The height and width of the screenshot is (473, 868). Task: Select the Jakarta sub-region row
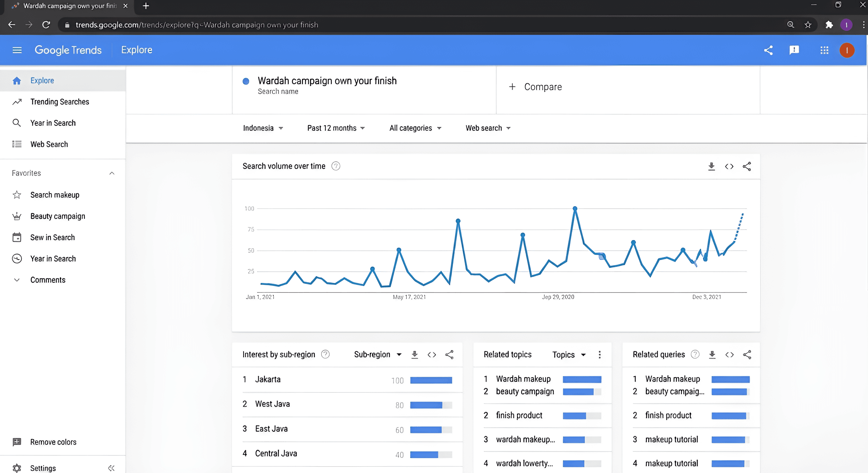tap(348, 380)
